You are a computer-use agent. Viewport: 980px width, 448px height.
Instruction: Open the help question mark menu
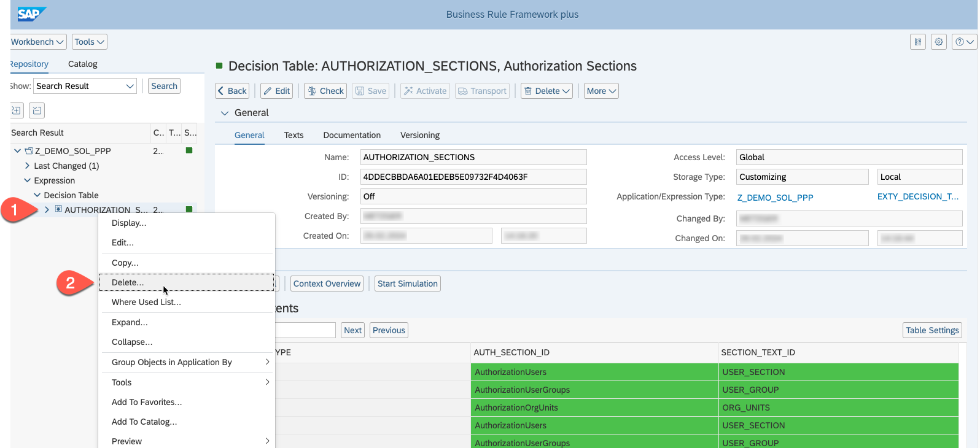[963, 42]
